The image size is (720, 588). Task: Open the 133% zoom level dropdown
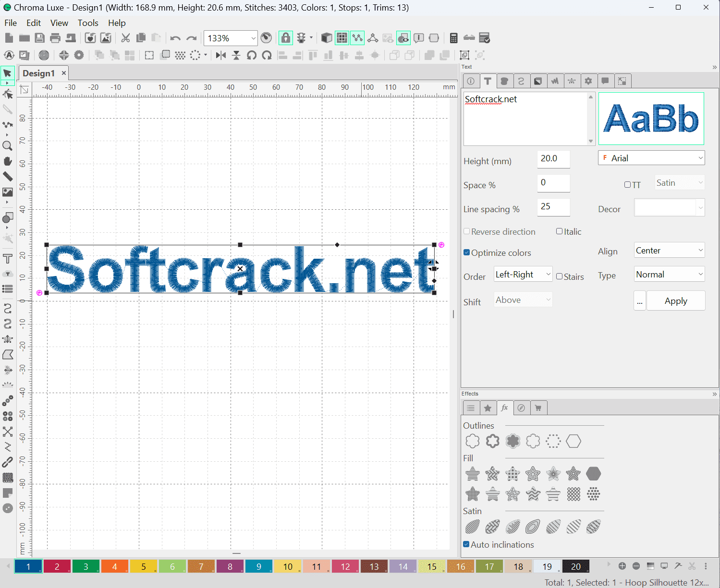pyautogui.click(x=253, y=38)
